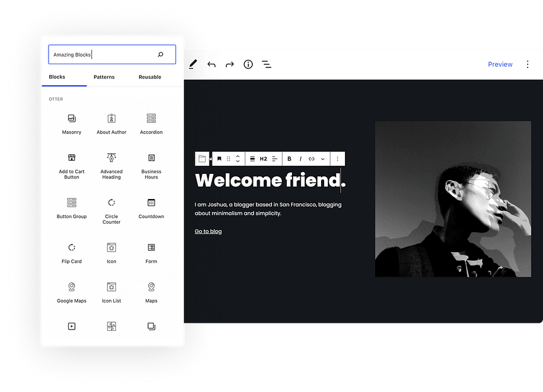Open the block options menu via three dots
The height and width of the screenshot is (392, 543).
(x=338, y=158)
